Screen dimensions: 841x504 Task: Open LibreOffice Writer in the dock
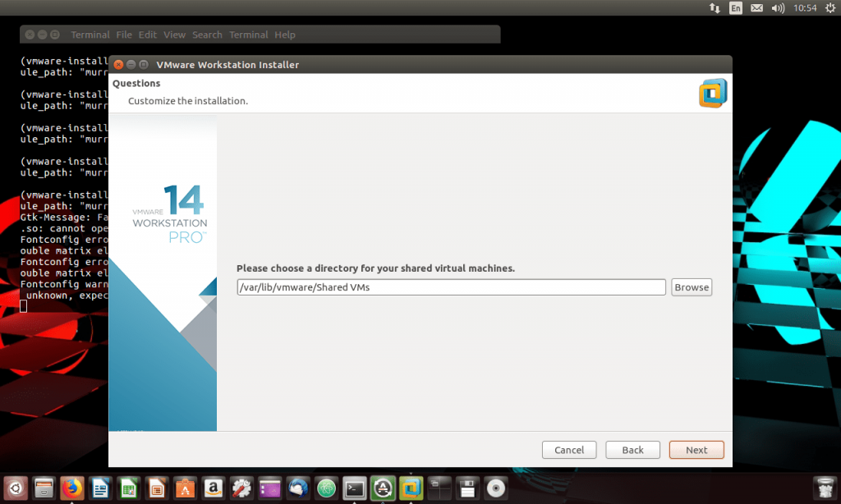point(100,488)
